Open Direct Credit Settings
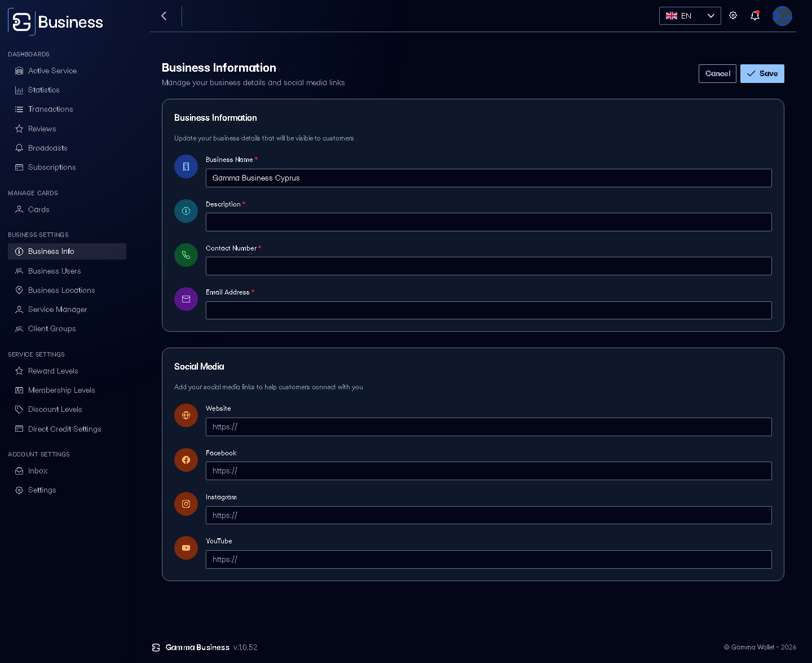The height and width of the screenshot is (663, 812). click(67, 429)
